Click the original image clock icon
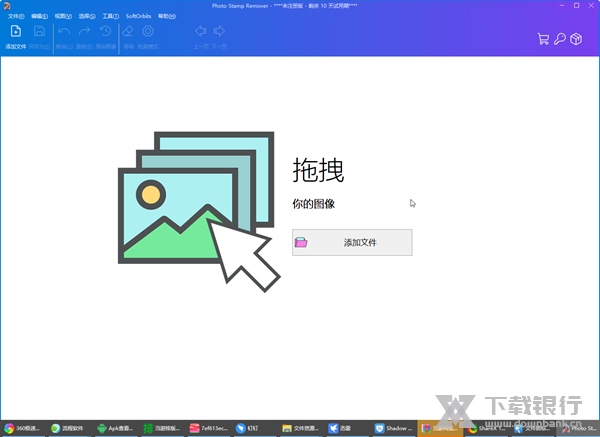This screenshot has height=437, width=600. point(106,31)
